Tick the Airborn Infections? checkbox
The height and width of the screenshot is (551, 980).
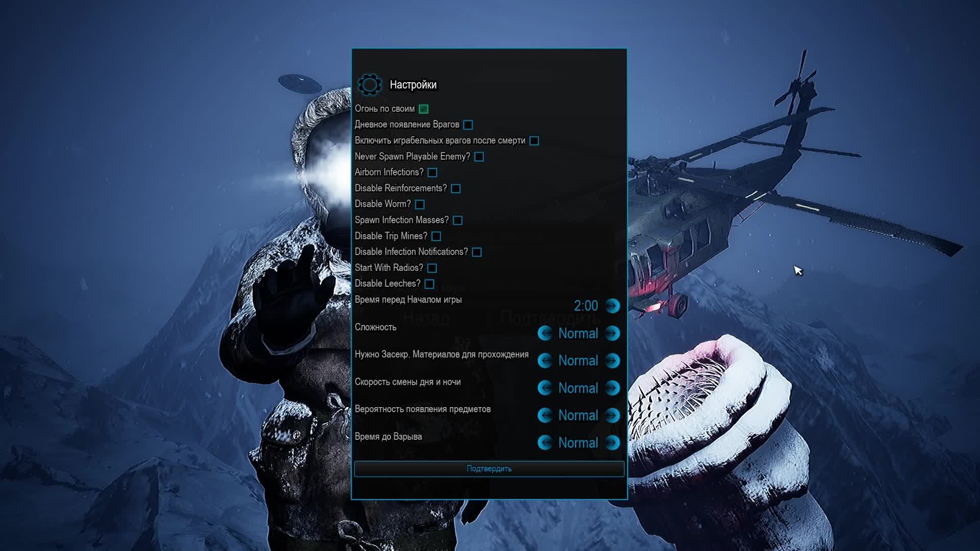tap(432, 172)
